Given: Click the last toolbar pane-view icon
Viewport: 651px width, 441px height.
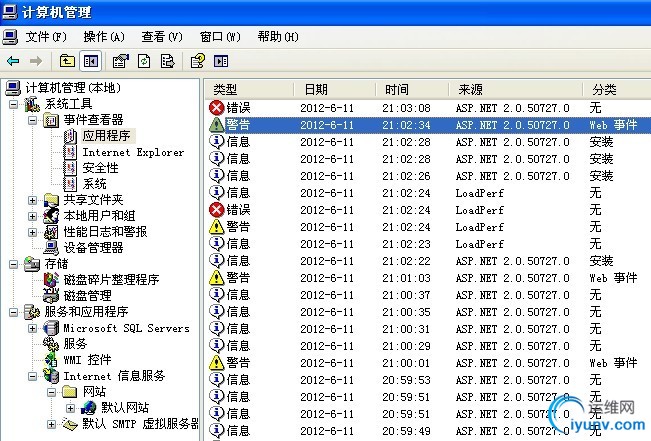Looking at the screenshot, I should tap(221, 61).
